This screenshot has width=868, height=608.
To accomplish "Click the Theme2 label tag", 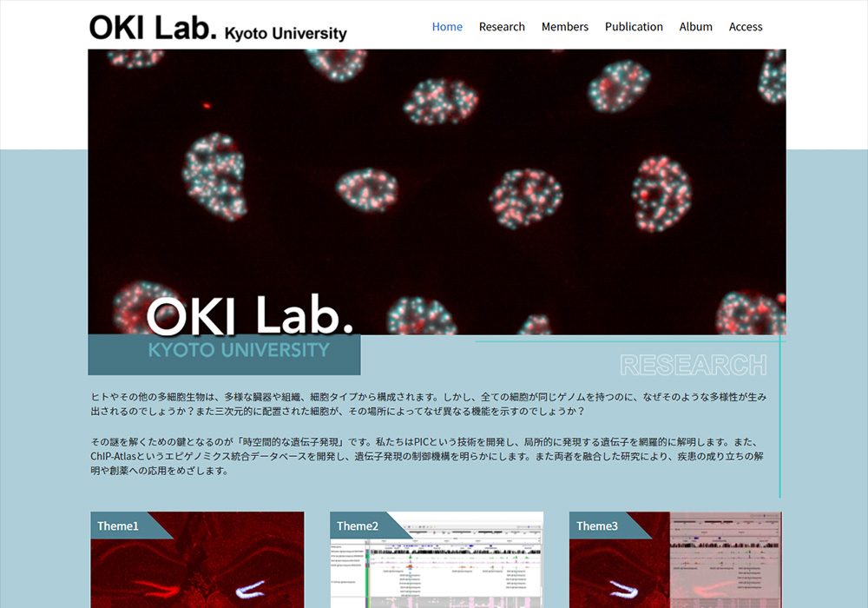I will (358, 525).
